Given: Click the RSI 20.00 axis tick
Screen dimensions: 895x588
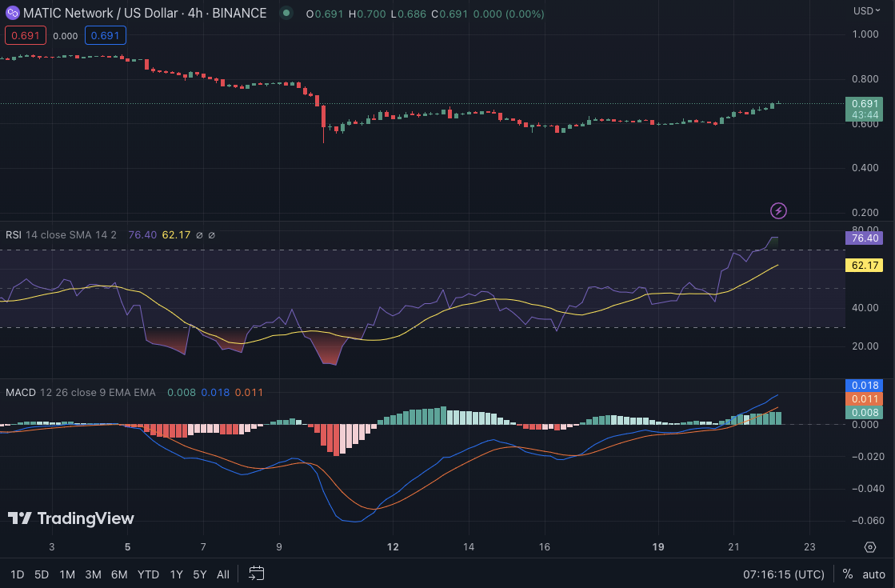Looking at the screenshot, I should (x=865, y=346).
